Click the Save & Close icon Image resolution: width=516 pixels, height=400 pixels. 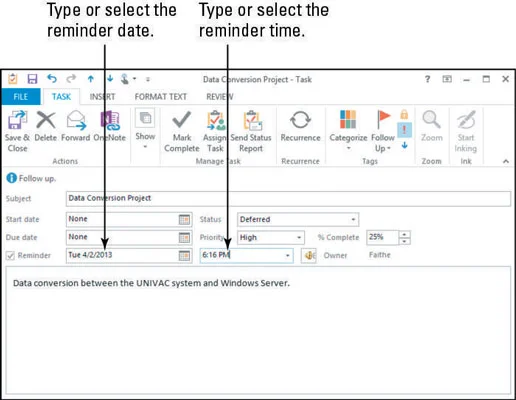[17, 120]
